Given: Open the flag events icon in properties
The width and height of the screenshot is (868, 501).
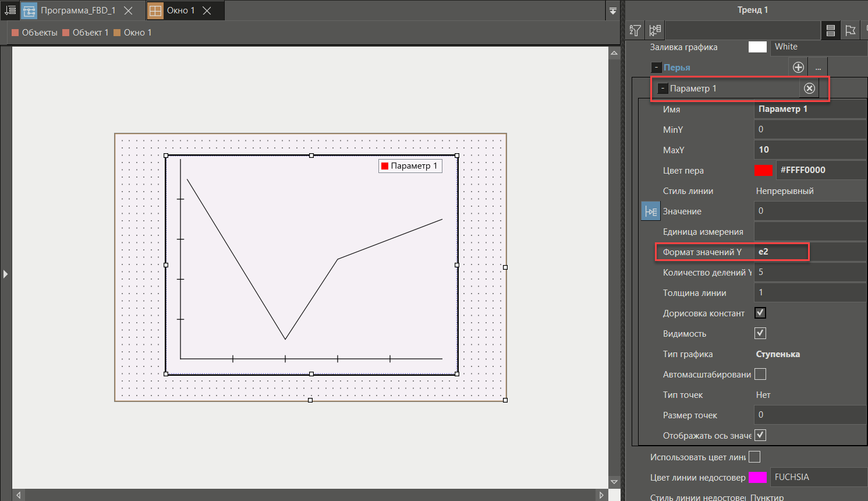Looking at the screenshot, I should 851,30.
